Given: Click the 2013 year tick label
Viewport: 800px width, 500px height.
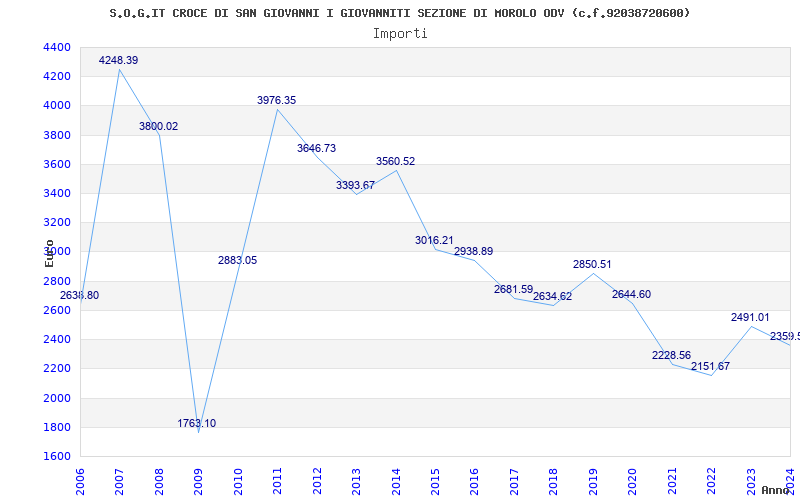Looking at the screenshot, I should (x=356, y=481).
